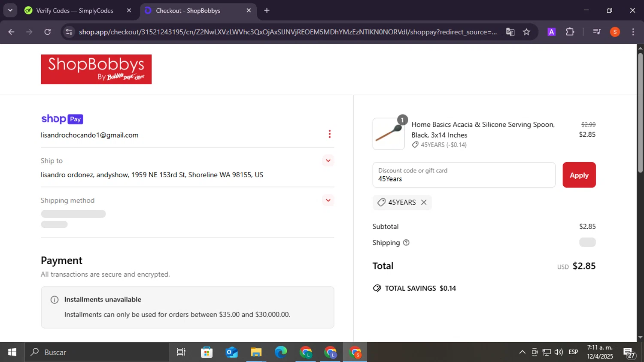This screenshot has width=644, height=362.
Task: Open Microsoft Edge from taskbar
Action: [x=281, y=352]
